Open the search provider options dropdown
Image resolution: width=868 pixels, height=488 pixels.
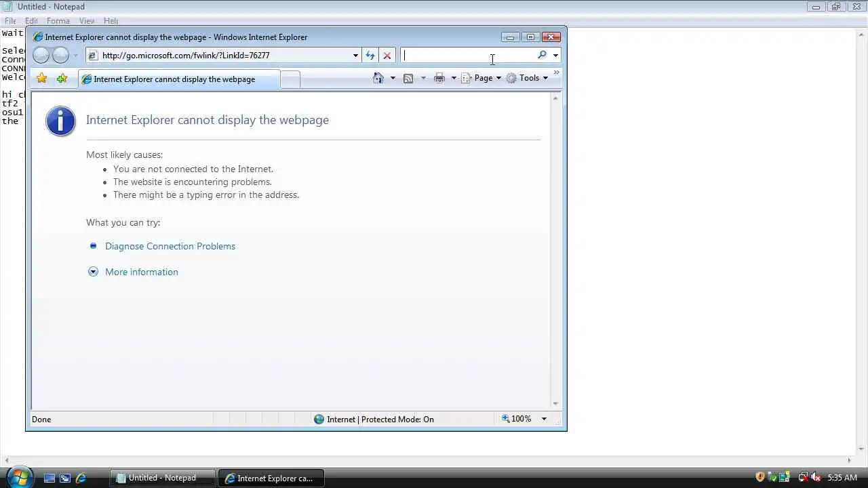coord(555,56)
